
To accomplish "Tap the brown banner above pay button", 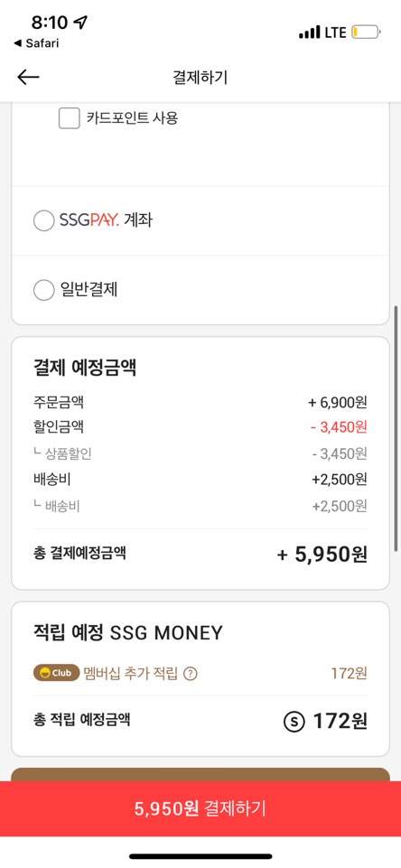I will (x=200, y=774).
